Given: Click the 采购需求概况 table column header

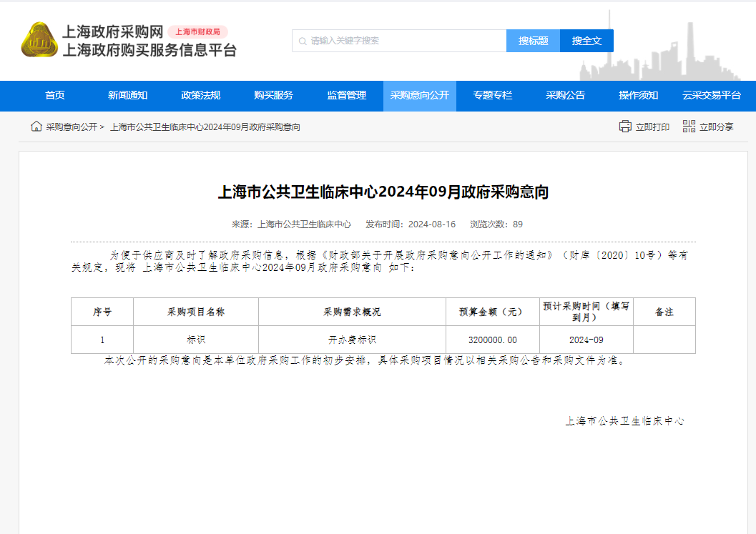Looking at the screenshot, I should 352,312.
